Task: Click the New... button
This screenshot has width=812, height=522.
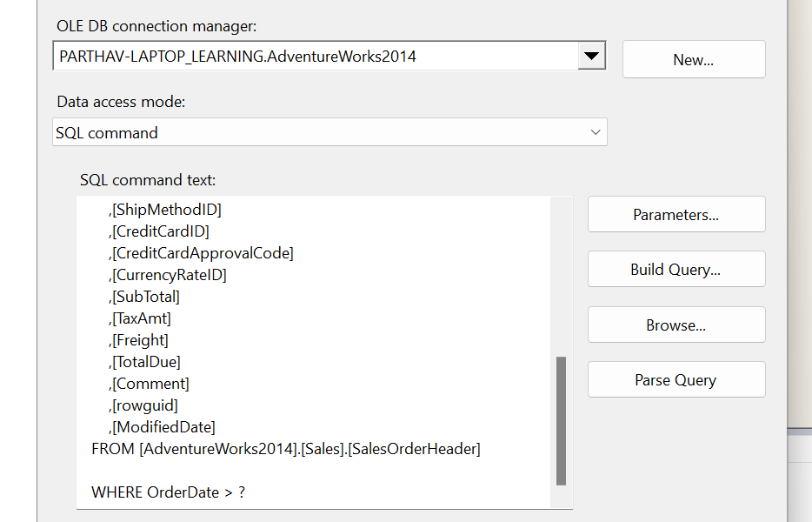Action: [x=693, y=59]
